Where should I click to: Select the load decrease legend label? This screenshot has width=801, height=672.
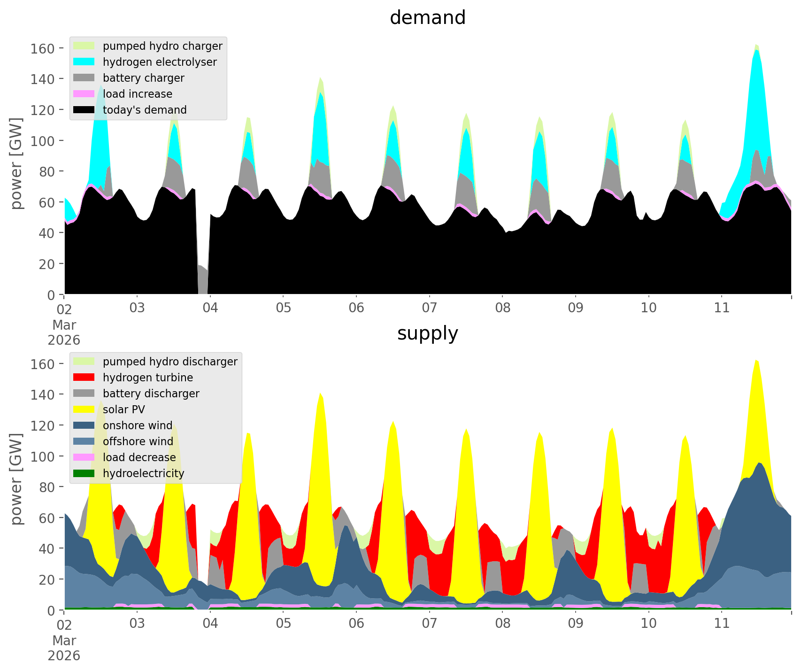139,457
